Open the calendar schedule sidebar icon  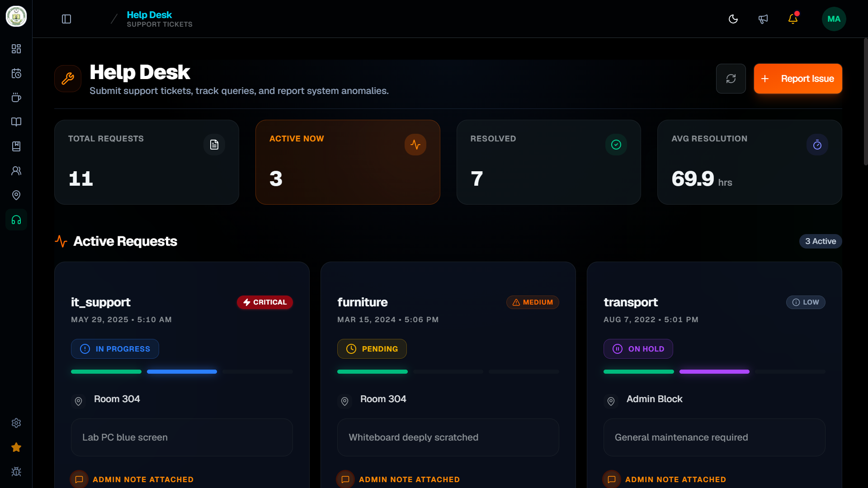[x=16, y=73]
